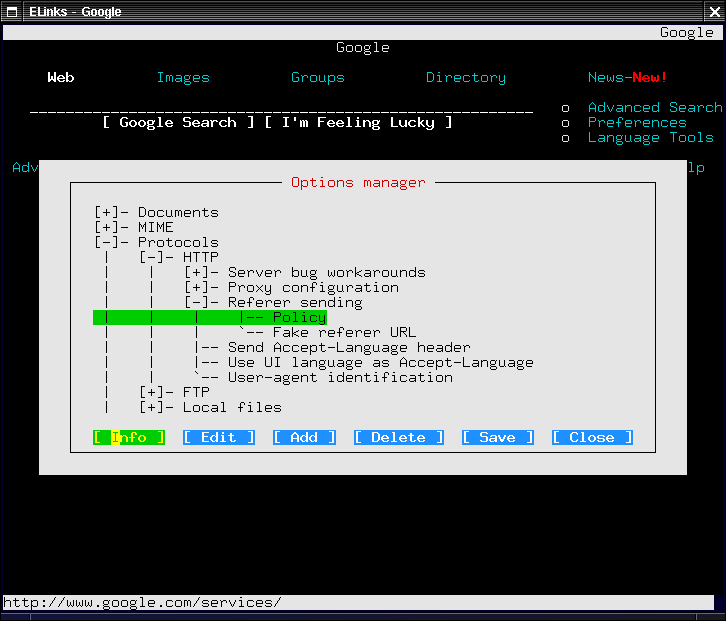Open the Preferences link
The height and width of the screenshot is (621, 726).
point(637,123)
